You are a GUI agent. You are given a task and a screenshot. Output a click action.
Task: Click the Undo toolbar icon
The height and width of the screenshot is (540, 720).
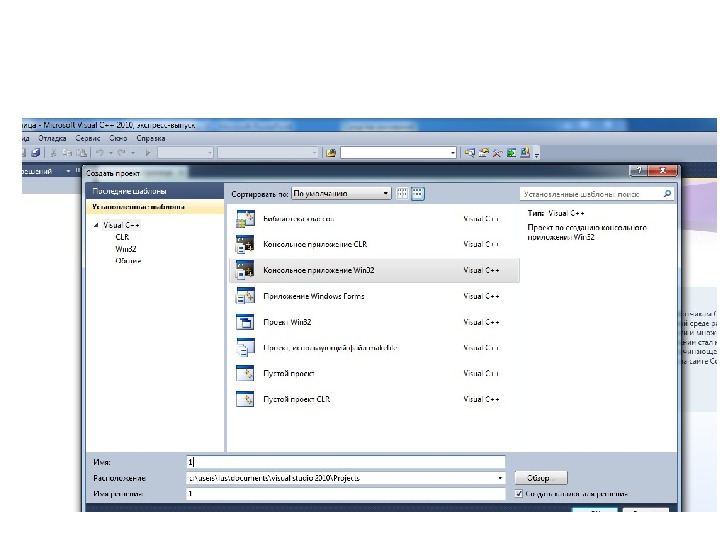99,153
